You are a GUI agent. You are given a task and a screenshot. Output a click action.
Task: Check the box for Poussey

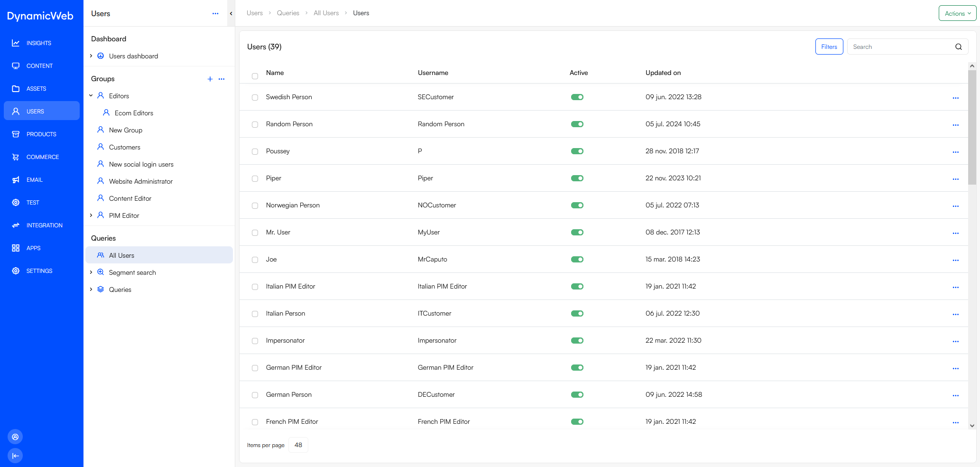pos(255,152)
